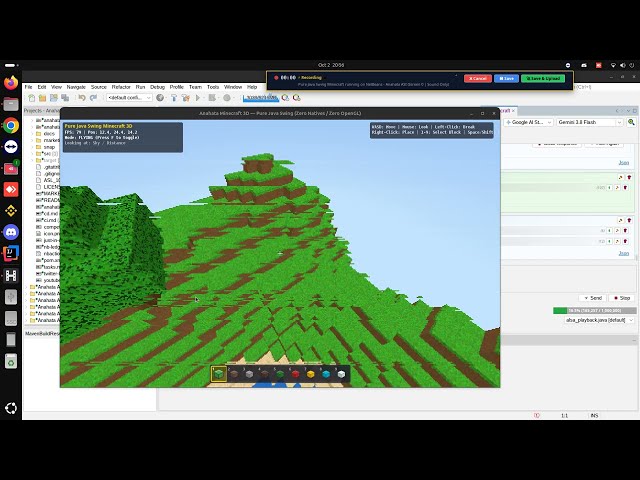The width and height of the screenshot is (640, 480).
Task: Click Save & Upload in recording overlay
Action: pyautogui.click(x=543, y=78)
